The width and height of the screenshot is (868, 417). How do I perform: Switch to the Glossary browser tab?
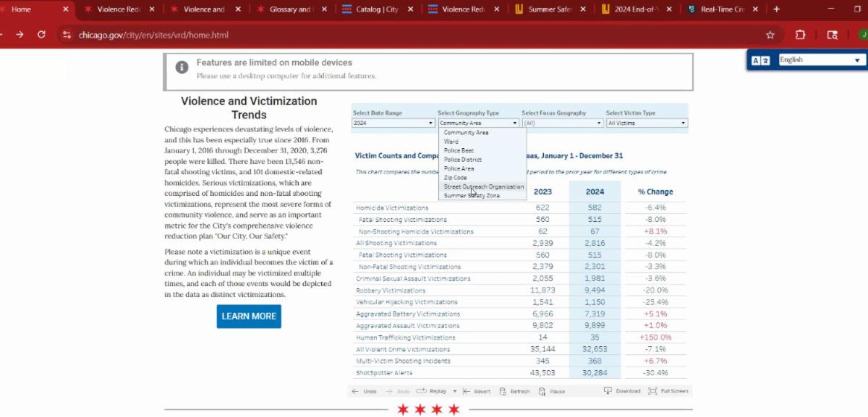pyautogui.click(x=289, y=9)
